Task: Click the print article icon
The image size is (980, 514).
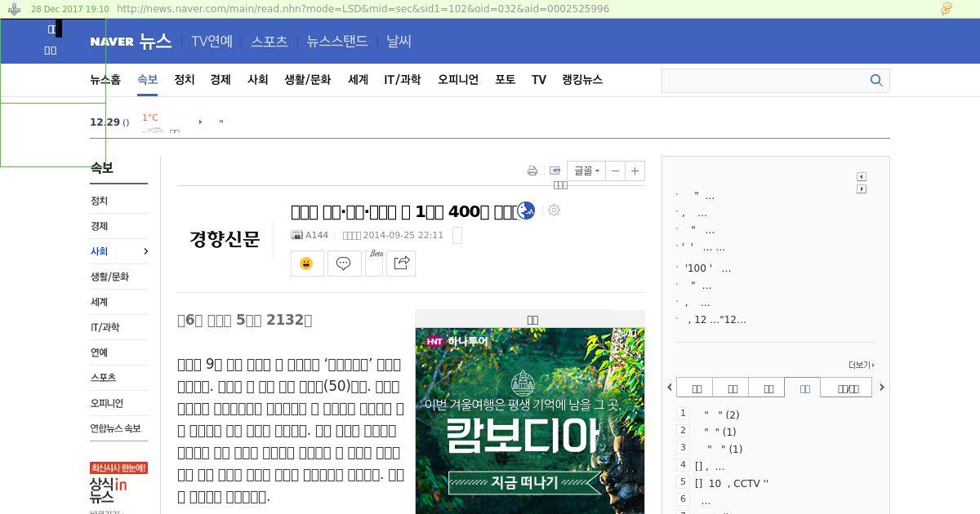Action: (x=532, y=171)
